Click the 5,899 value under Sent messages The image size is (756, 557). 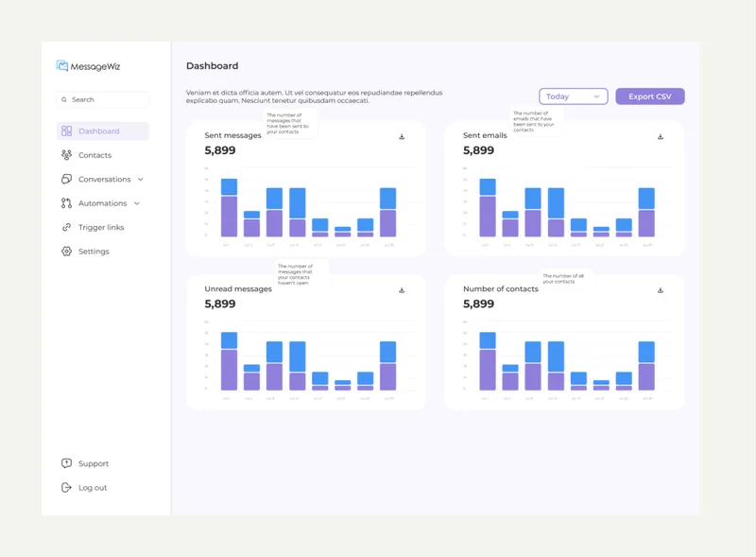[x=220, y=150]
